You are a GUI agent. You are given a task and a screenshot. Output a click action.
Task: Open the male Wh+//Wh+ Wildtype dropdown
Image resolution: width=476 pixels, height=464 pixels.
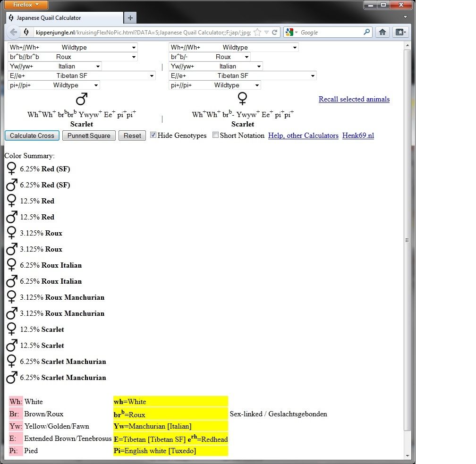(x=72, y=47)
